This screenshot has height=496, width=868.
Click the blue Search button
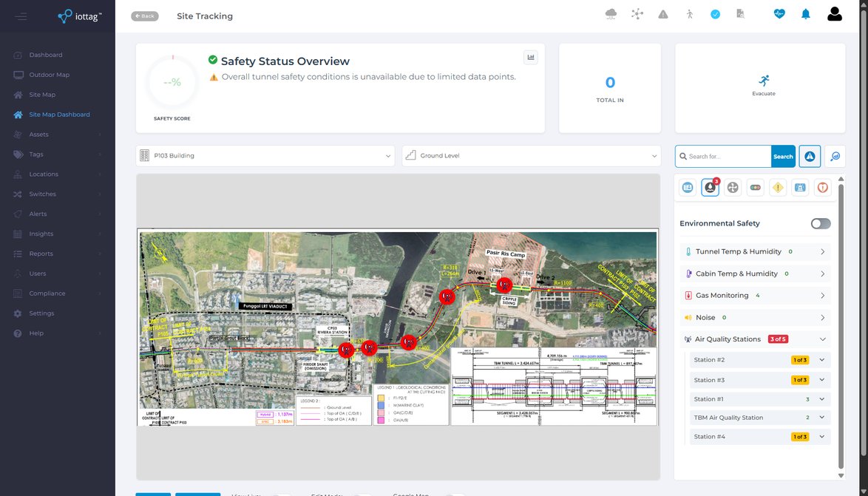[x=783, y=156]
